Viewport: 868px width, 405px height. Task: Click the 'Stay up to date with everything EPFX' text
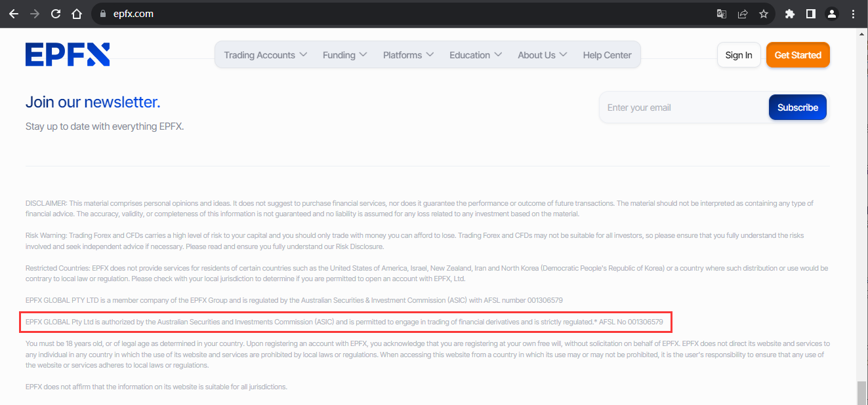point(105,126)
